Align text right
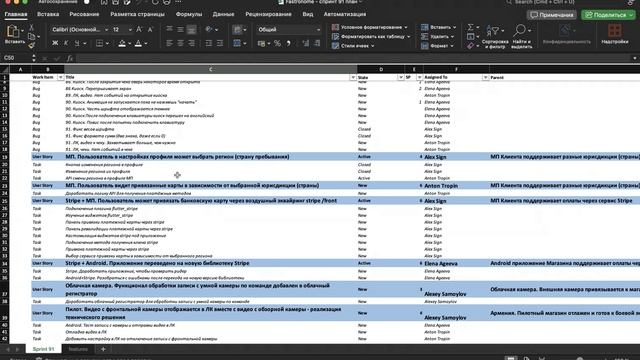The image size is (640, 360). point(191,43)
